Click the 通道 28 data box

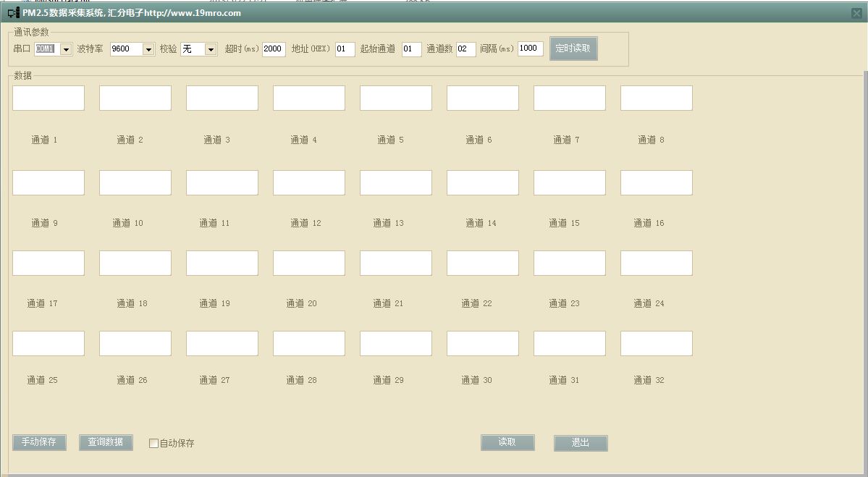(309, 344)
